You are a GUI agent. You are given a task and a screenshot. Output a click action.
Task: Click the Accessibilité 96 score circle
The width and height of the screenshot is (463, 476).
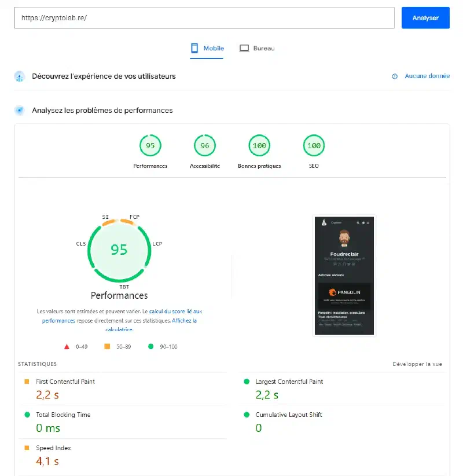(204, 145)
